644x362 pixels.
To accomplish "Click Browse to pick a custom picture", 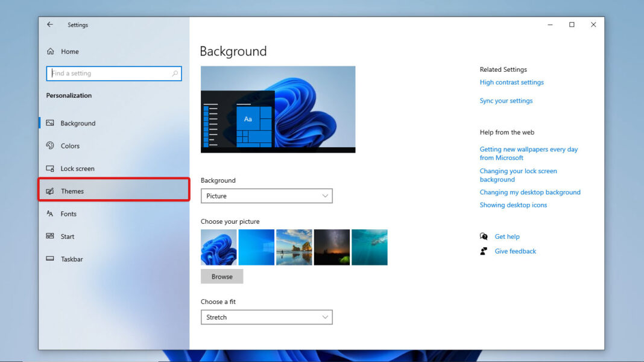I will coord(222,276).
